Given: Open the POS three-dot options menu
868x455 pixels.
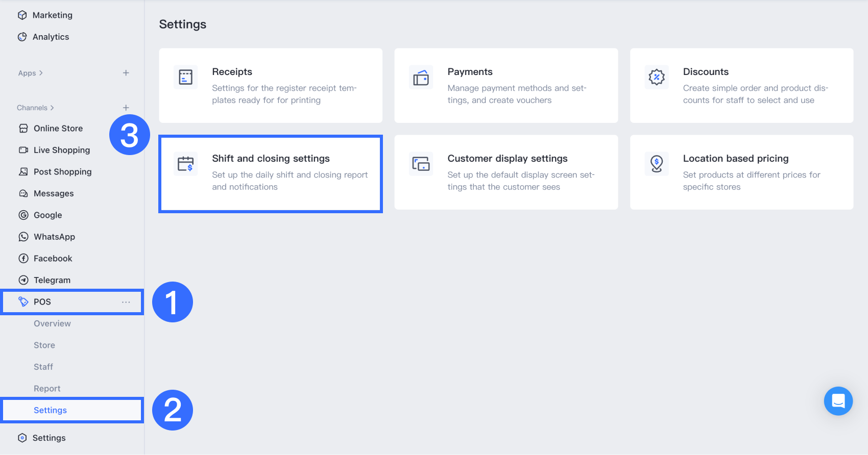Looking at the screenshot, I should coord(126,302).
